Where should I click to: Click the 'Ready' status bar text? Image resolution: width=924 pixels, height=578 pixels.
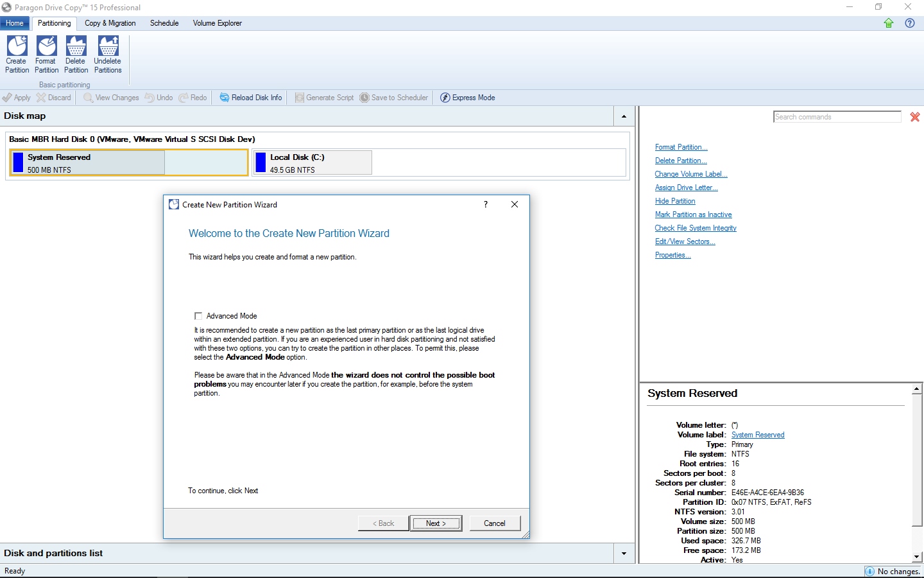coord(15,571)
